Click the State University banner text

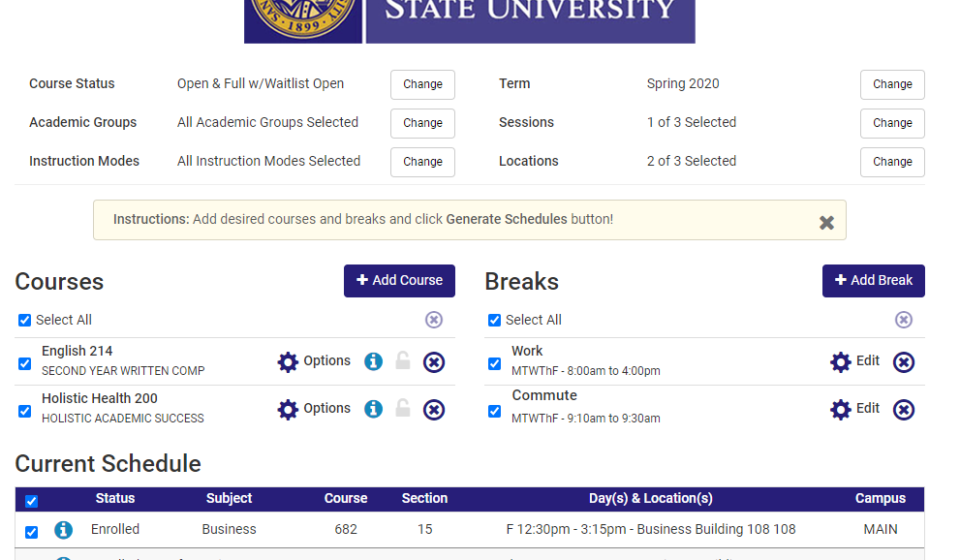click(x=530, y=10)
